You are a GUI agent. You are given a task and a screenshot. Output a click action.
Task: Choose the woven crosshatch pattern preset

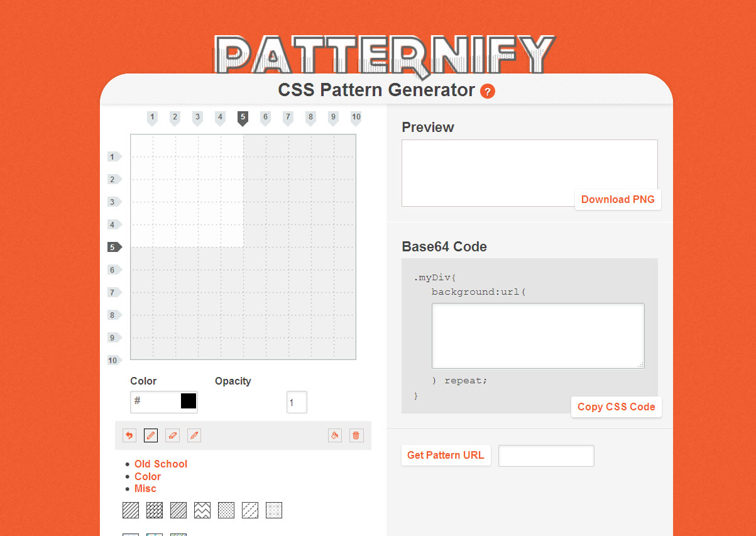click(x=155, y=510)
